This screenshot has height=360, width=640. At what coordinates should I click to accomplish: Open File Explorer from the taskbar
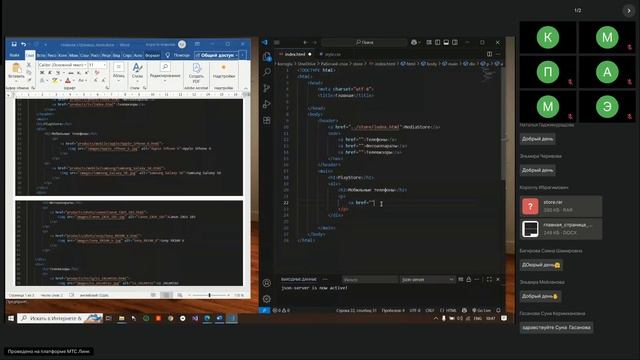121,318
